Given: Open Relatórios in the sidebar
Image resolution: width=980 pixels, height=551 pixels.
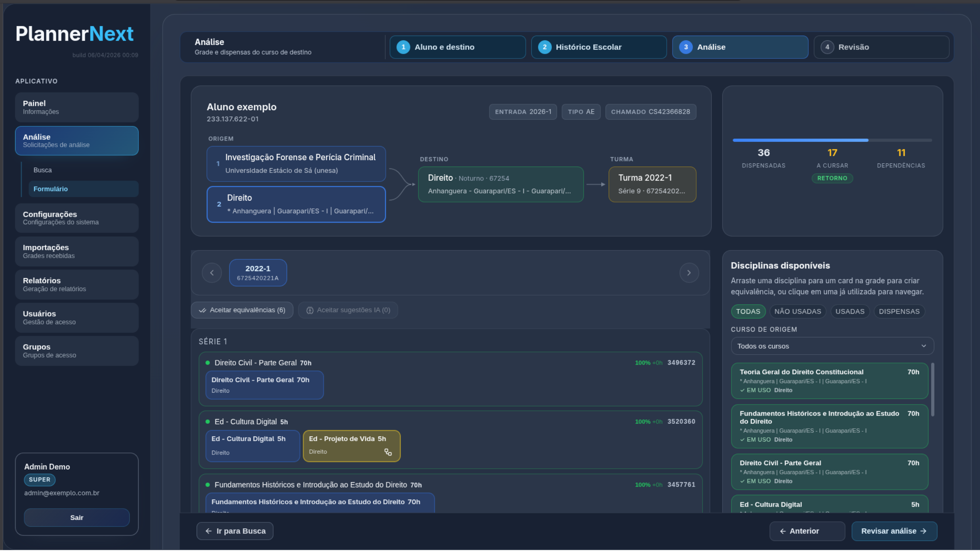Looking at the screenshot, I should tap(76, 284).
